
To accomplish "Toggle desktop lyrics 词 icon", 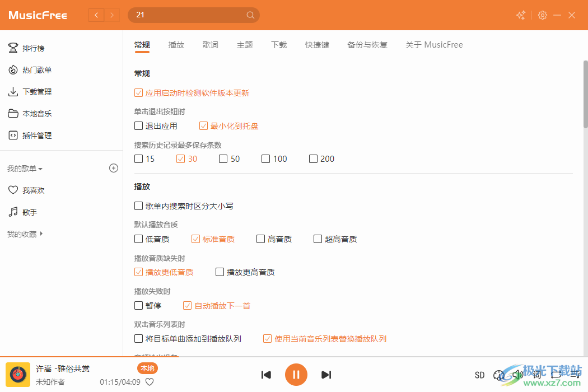I will point(536,375).
